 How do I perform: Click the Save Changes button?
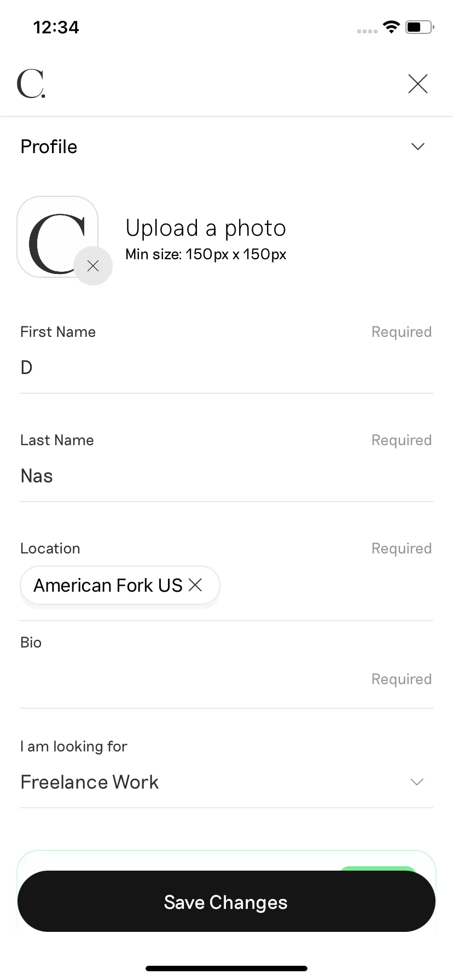click(x=226, y=901)
